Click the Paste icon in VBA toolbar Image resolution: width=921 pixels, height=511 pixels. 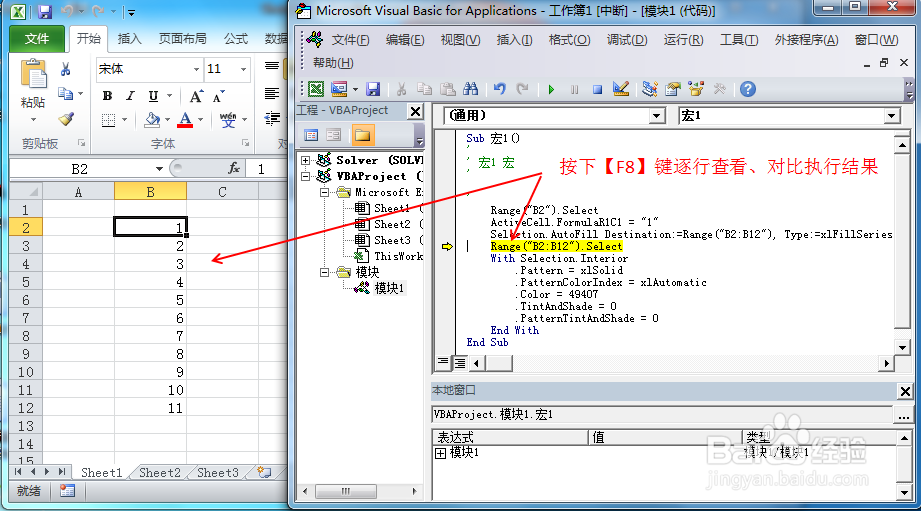[448, 89]
